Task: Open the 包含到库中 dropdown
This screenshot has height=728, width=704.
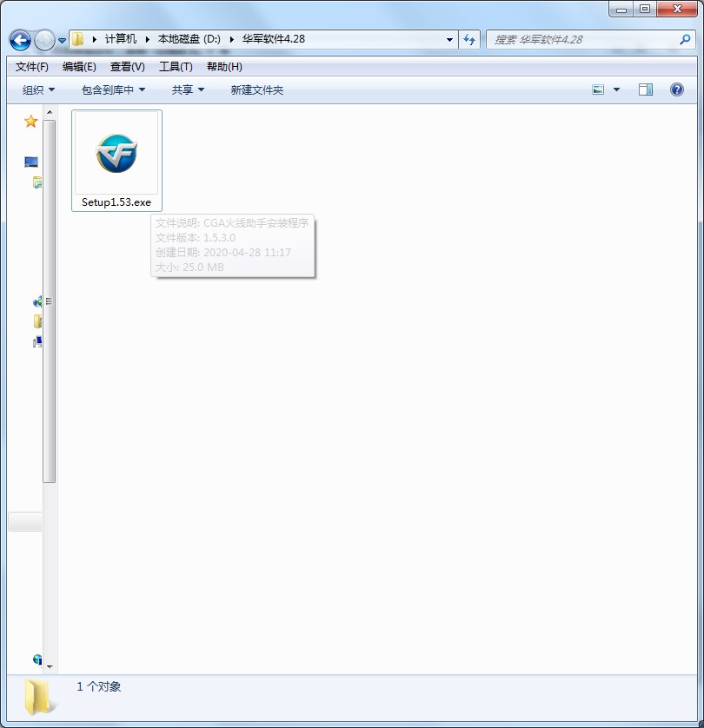Action: pyautogui.click(x=113, y=89)
